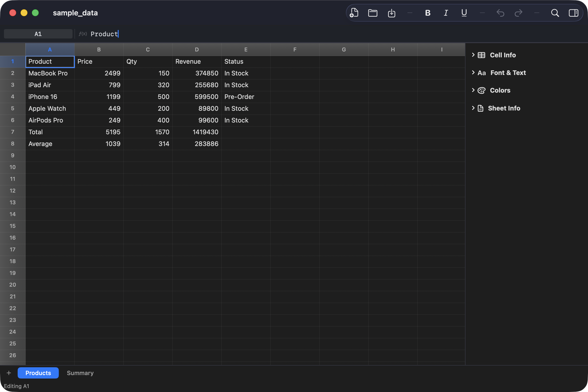588x392 pixels.
Task: Expand the Font & Text section
Action: tap(508, 73)
